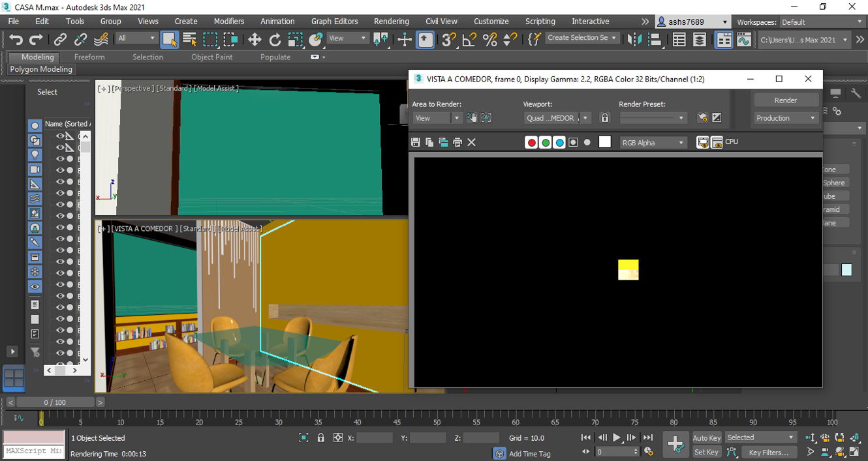Image resolution: width=868 pixels, height=461 pixels.
Task: Toggle the alpha channel display
Action: pos(573,142)
